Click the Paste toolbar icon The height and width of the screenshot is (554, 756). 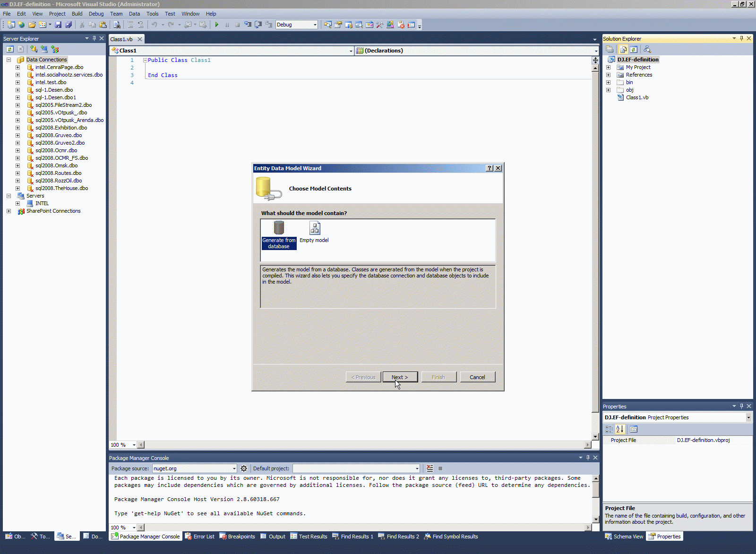tap(103, 25)
